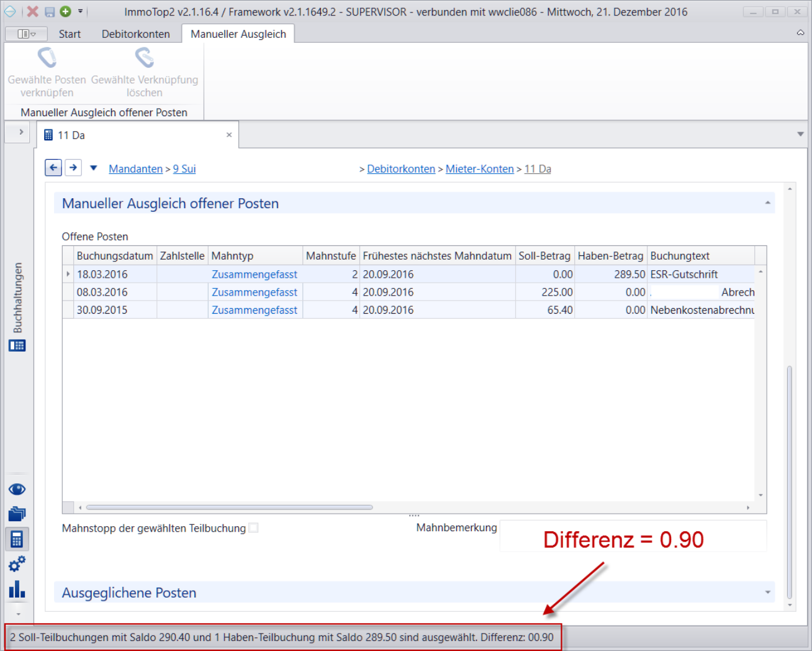The image size is (812, 651).
Task: Click the forward navigation arrow button
Action: click(x=73, y=168)
